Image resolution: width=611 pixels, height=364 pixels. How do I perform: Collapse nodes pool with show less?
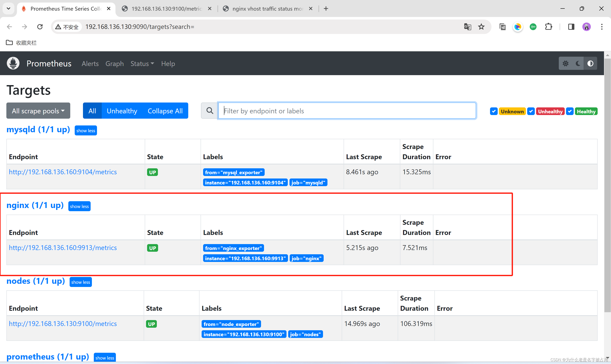coord(81,282)
